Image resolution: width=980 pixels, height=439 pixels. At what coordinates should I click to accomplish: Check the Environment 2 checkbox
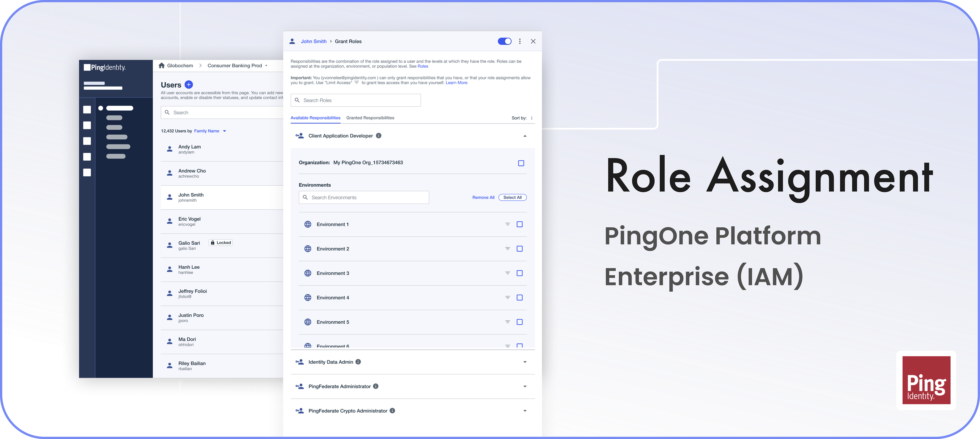(x=519, y=249)
